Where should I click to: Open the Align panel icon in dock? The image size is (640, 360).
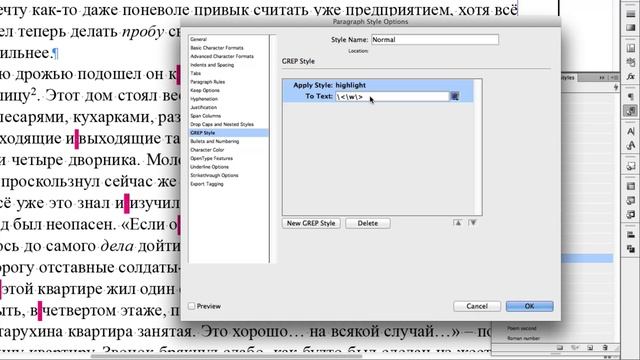(631, 235)
